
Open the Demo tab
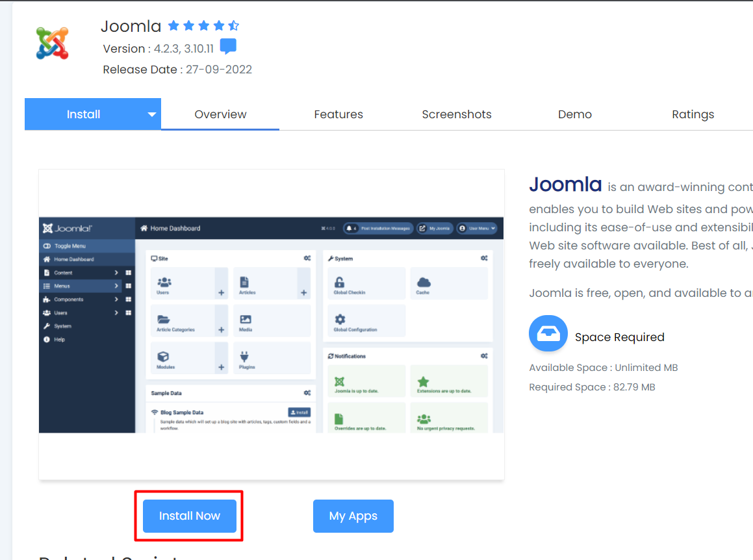pyautogui.click(x=575, y=114)
